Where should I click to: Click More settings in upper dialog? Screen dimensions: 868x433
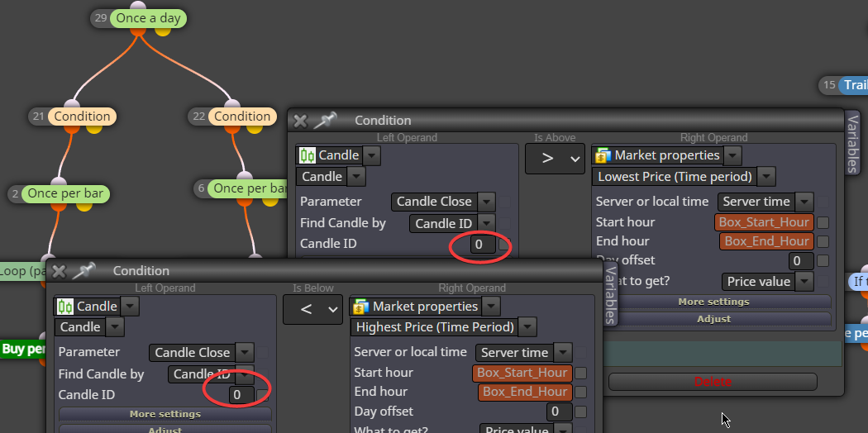(x=713, y=302)
